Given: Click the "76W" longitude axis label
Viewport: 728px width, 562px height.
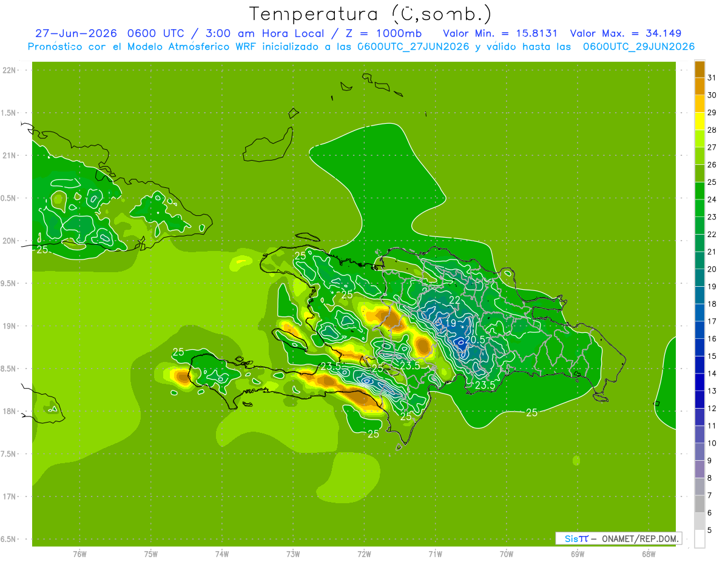Looking at the screenshot, I should tap(79, 554).
